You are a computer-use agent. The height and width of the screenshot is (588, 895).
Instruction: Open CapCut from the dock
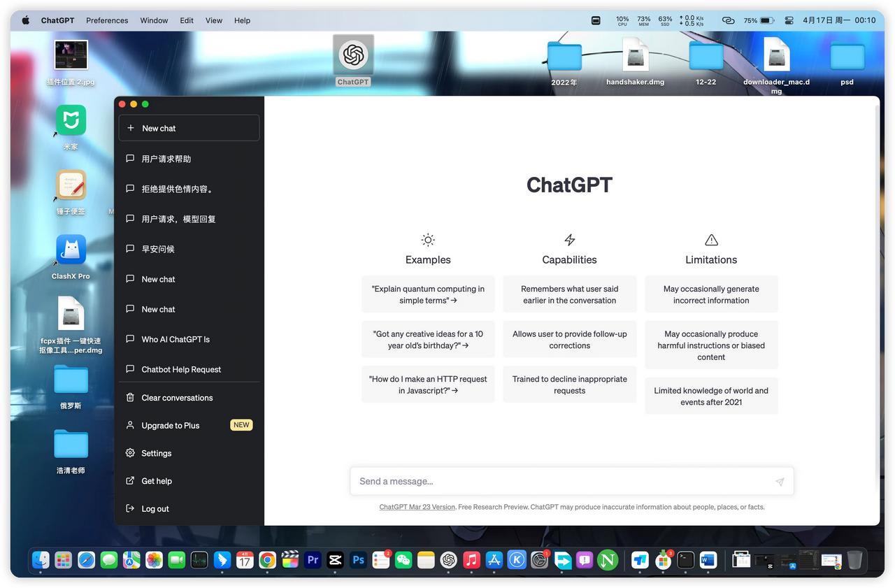pos(335,560)
